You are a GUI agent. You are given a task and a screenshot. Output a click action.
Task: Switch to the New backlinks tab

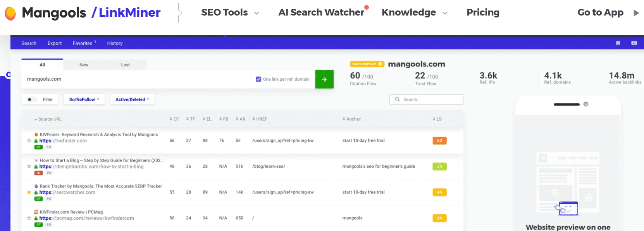84,65
